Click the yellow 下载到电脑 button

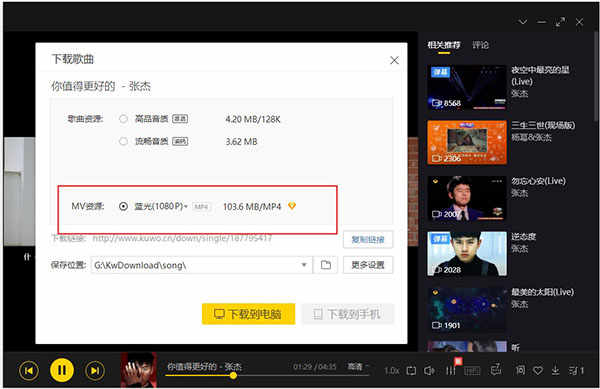click(249, 314)
